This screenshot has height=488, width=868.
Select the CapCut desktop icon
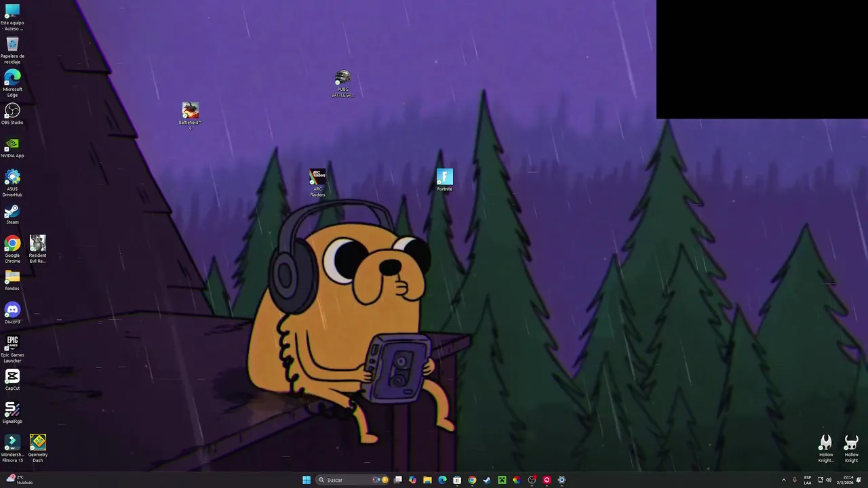point(12,380)
